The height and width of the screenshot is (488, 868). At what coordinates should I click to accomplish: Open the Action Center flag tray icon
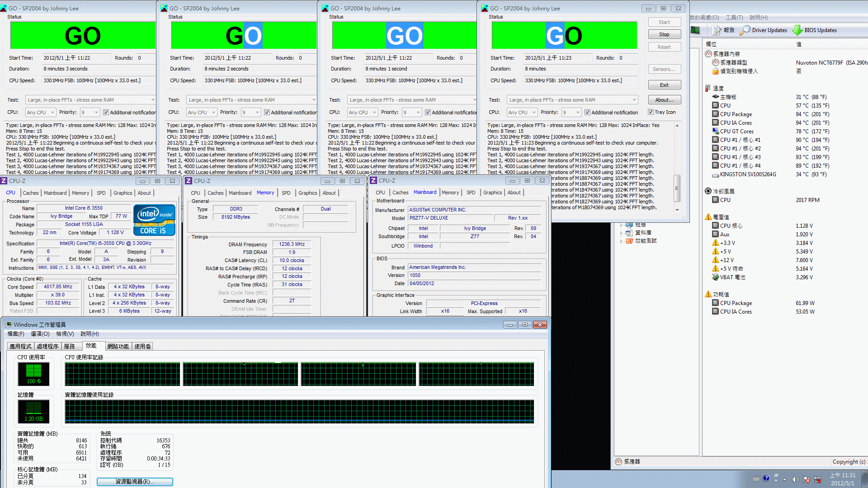click(x=807, y=479)
